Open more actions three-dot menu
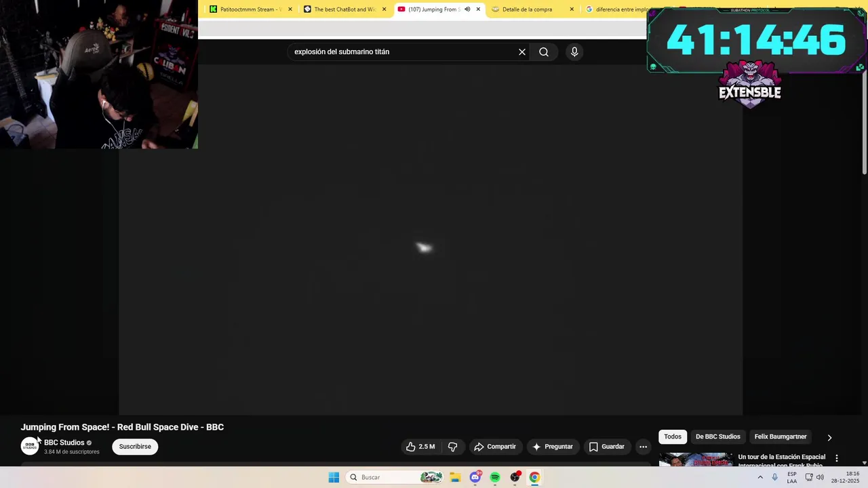 coord(643,447)
